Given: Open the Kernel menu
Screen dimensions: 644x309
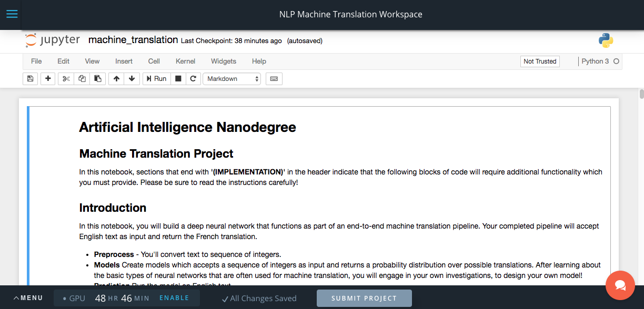Looking at the screenshot, I should (185, 61).
